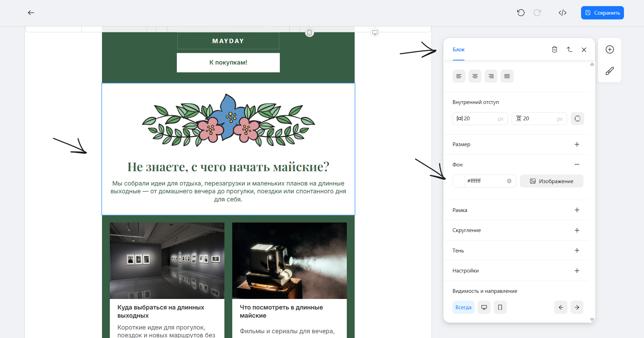Switch to desktop preview icon above canvas
644x338 pixels.
click(375, 33)
